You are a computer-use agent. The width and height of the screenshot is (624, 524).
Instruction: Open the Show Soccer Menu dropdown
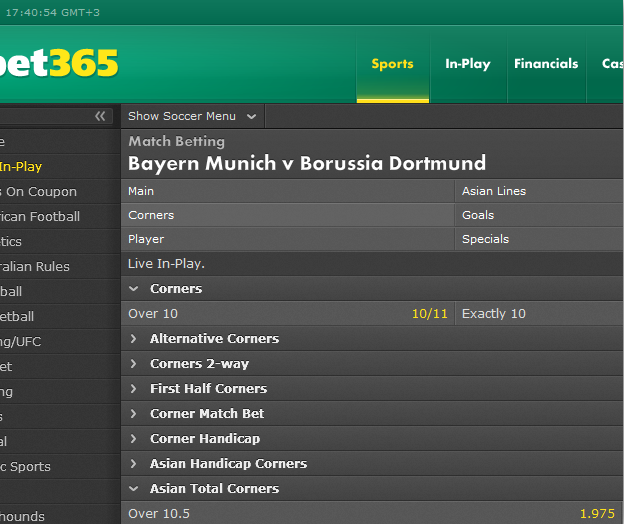tap(192, 116)
